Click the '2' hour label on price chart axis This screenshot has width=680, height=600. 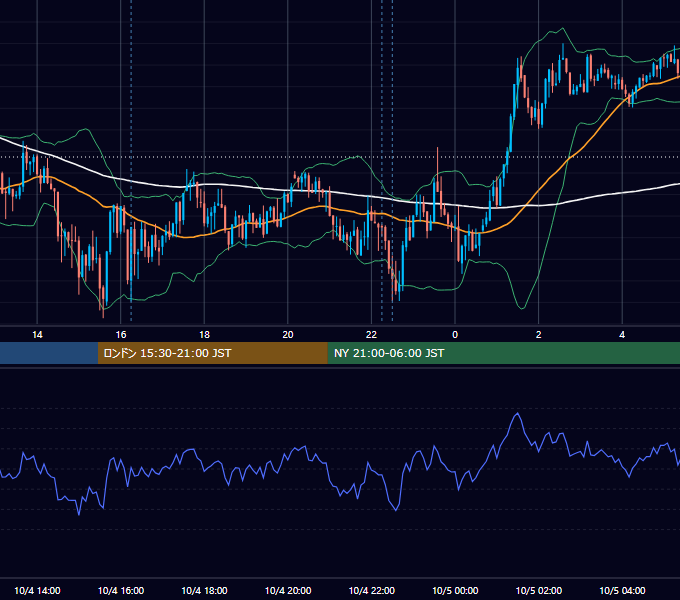pyautogui.click(x=539, y=335)
